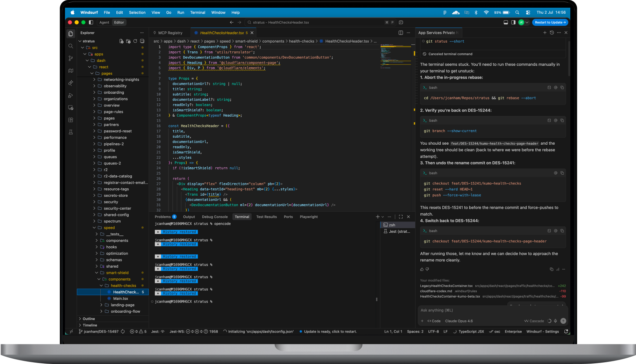Give thumbs up to Cascade response
636x364 pixels.
pyautogui.click(x=422, y=269)
